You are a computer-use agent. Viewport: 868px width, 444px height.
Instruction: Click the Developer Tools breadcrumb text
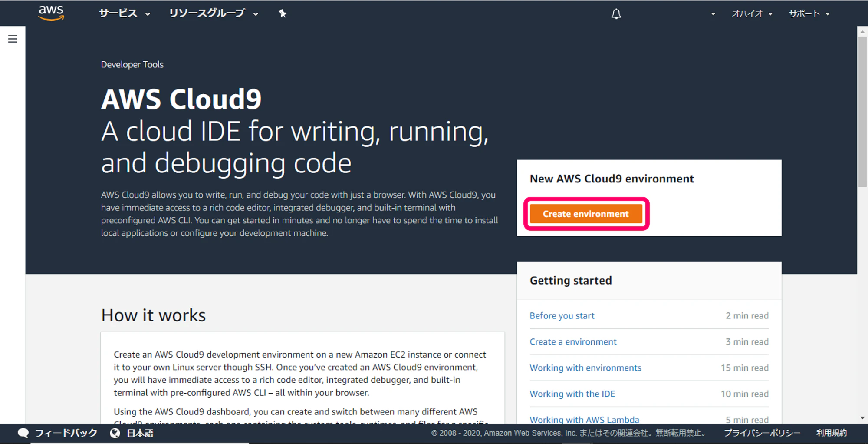pyautogui.click(x=132, y=64)
